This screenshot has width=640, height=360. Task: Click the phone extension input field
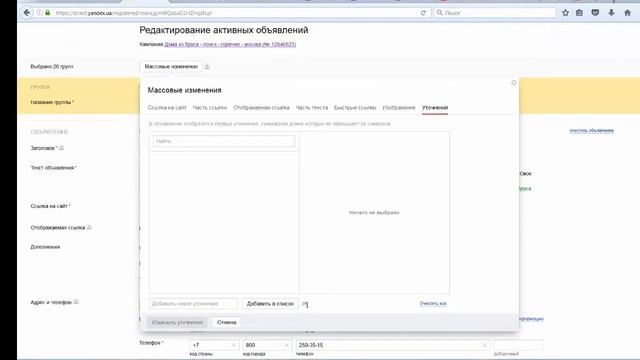pos(518,345)
